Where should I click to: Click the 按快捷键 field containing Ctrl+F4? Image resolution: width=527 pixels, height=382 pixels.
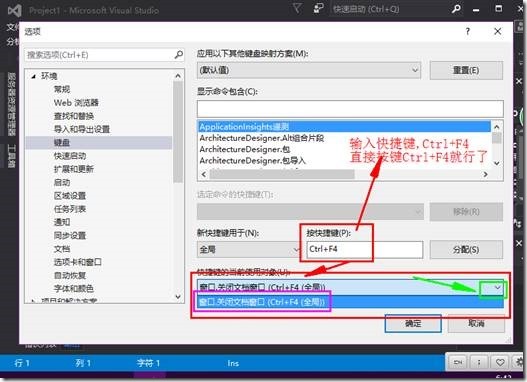[365, 249]
